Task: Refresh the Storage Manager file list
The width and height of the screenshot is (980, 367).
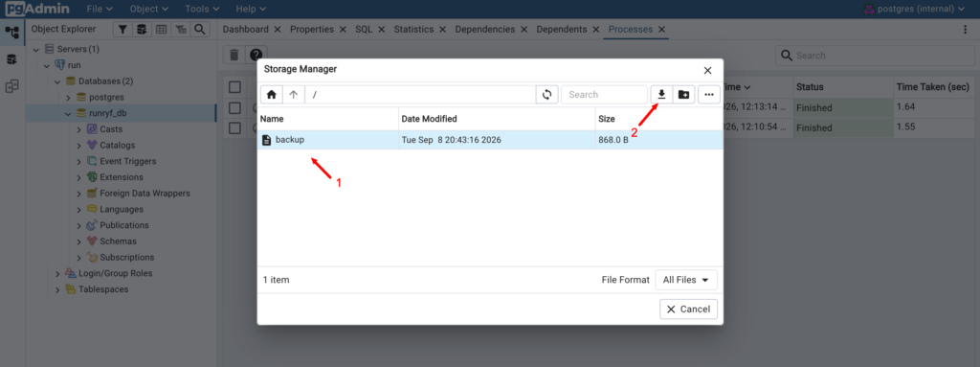Action: pyautogui.click(x=546, y=95)
